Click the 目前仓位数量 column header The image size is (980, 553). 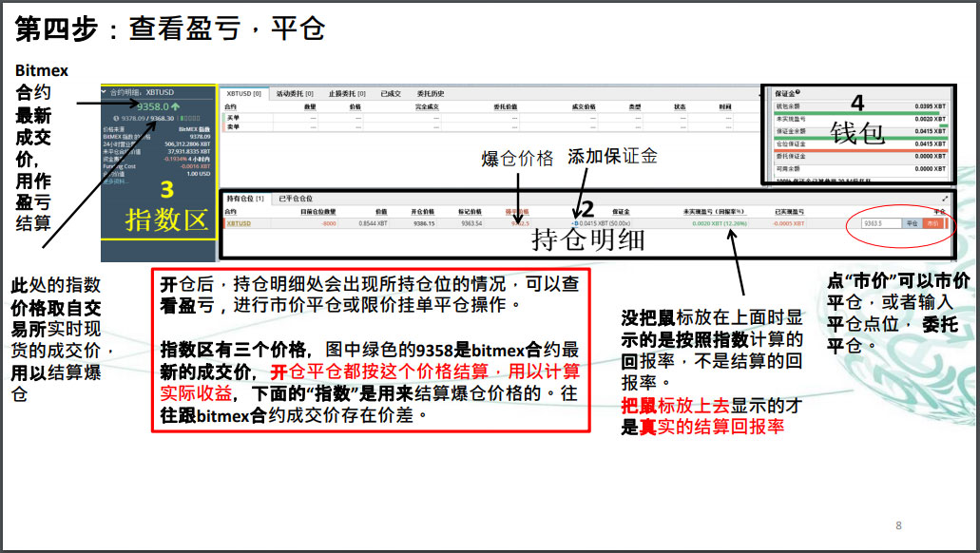(x=317, y=212)
